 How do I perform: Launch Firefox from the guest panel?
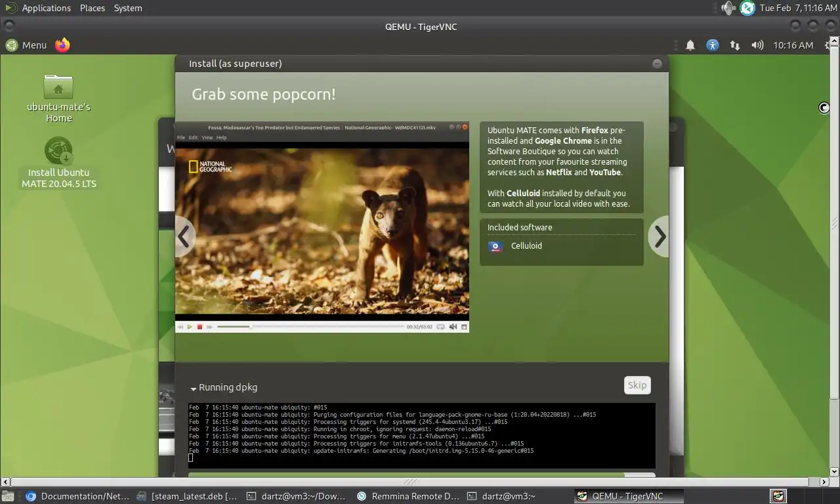[62, 45]
